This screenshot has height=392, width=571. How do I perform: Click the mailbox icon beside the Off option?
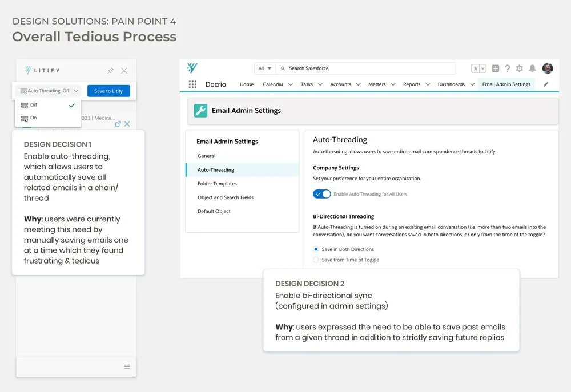tap(25, 106)
